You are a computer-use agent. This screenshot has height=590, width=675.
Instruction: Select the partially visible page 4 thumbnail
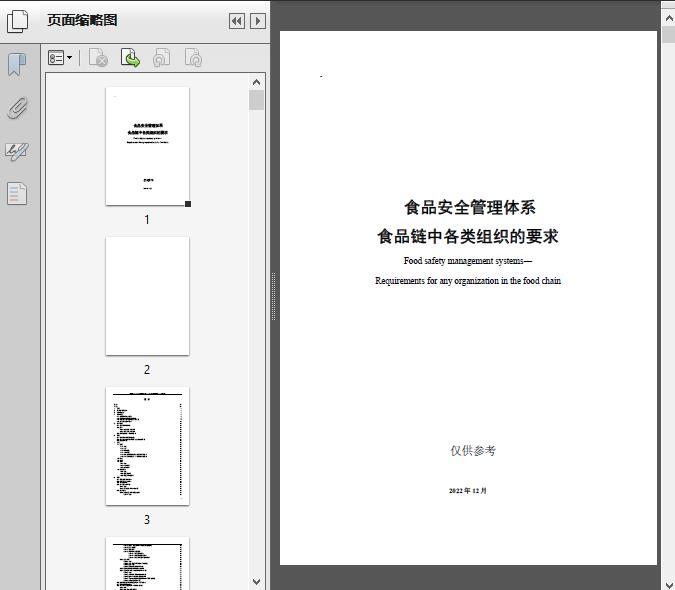(x=147, y=563)
